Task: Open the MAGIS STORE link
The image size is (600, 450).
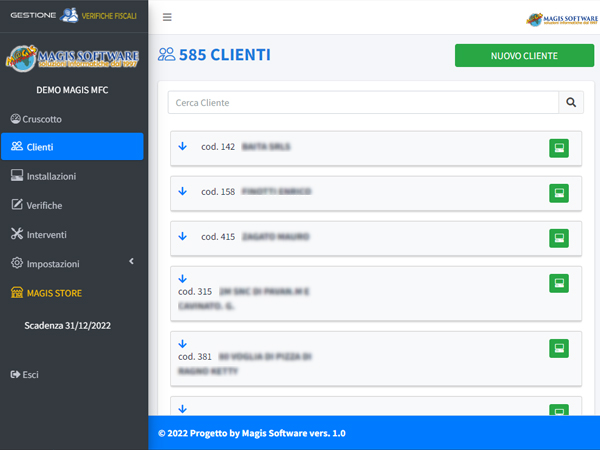Action: pyautogui.click(x=72, y=293)
